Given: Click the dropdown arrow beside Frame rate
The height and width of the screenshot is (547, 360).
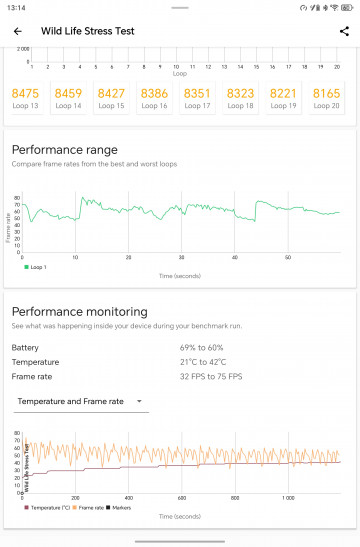Looking at the screenshot, I should coord(139,401).
